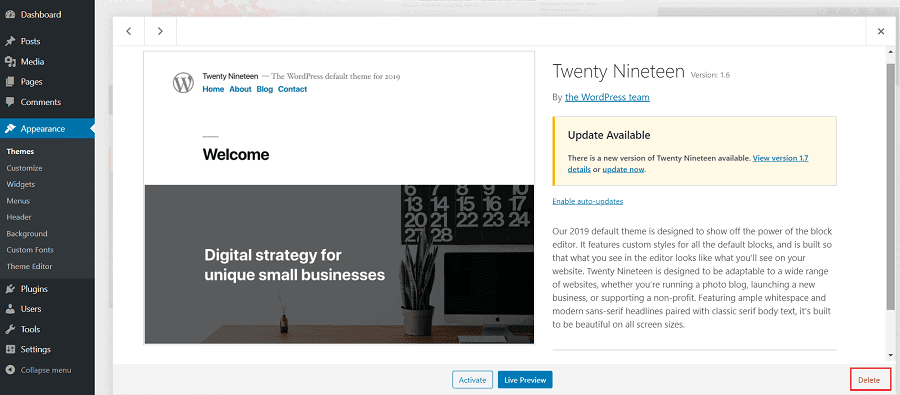Click the scrollbar down arrow in theme details
The height and width of the screenshot is (395, 900).
coord(890,355)
